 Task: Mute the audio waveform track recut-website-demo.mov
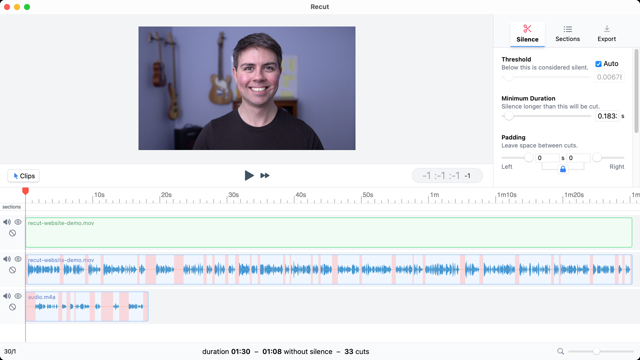click(7, 259)
